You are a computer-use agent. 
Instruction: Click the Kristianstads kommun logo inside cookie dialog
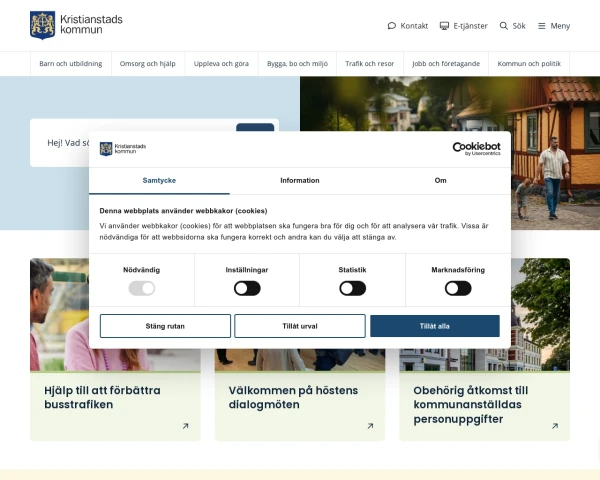tap(122, 149)
